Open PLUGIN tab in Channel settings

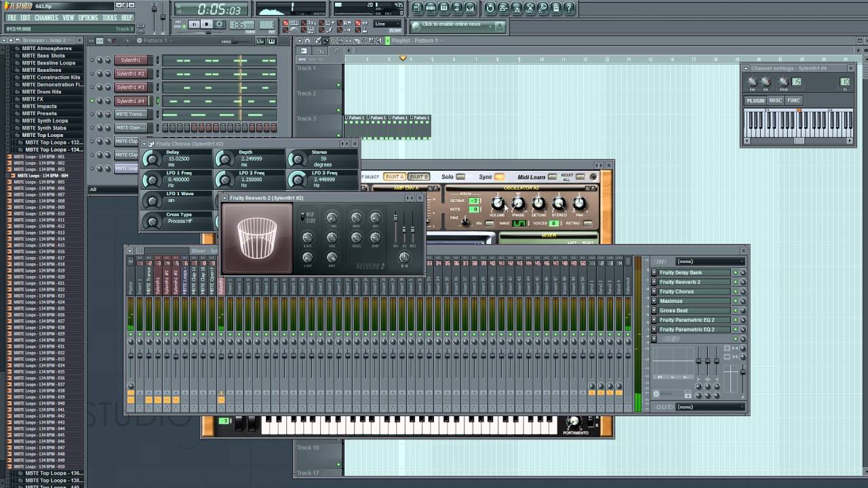point(755,100)
